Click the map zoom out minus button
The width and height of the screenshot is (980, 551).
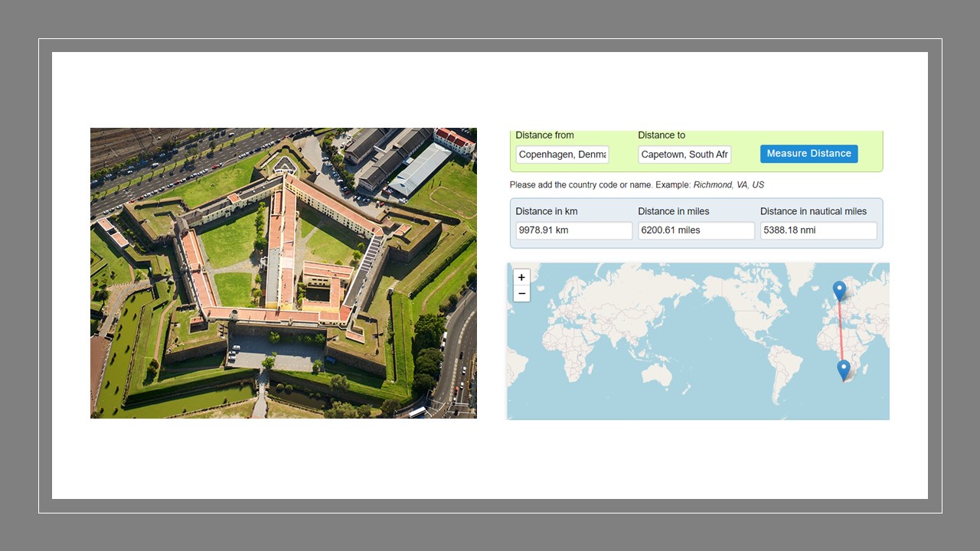coord(521,294)
